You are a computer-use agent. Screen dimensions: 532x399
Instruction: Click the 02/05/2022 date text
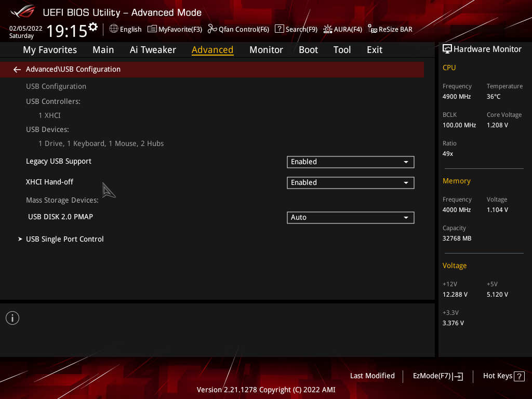tap(26, 29)
